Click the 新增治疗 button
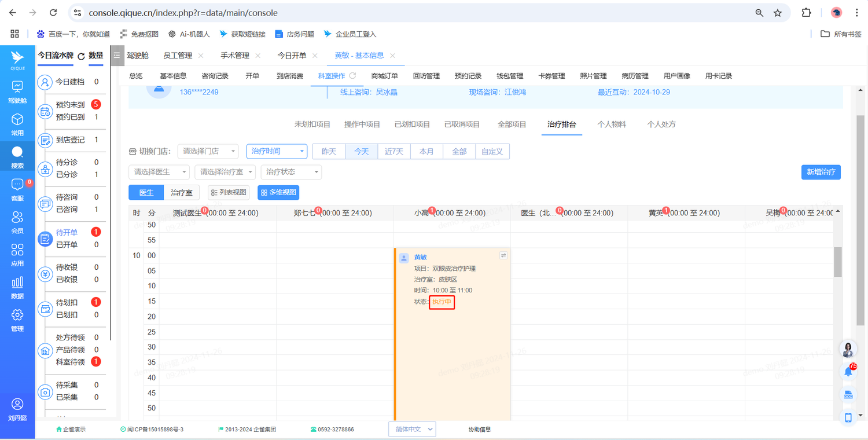Screen dimensions: 868x440 pos(821,172)
